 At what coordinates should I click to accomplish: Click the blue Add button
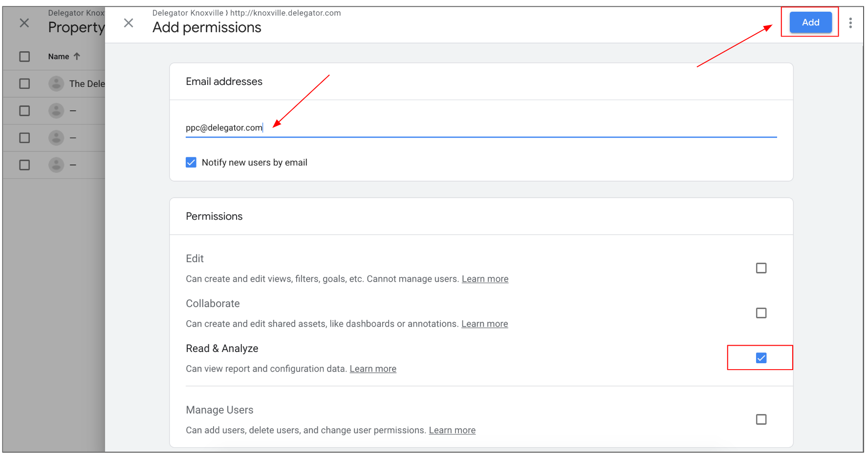point(810,22)
